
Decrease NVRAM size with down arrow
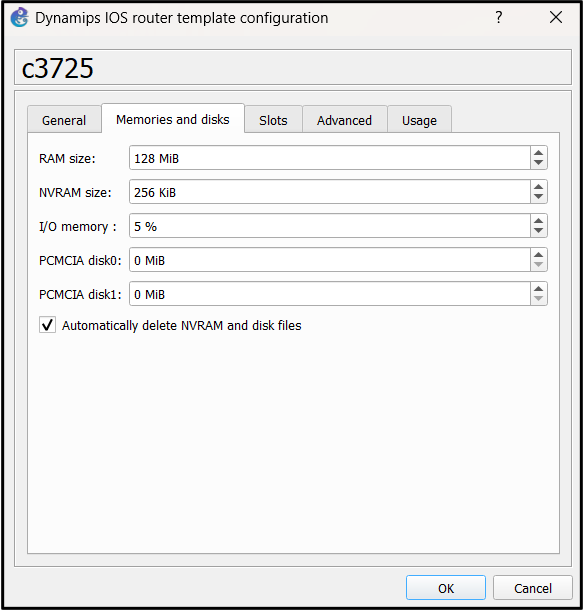click(x=539, y=197)
